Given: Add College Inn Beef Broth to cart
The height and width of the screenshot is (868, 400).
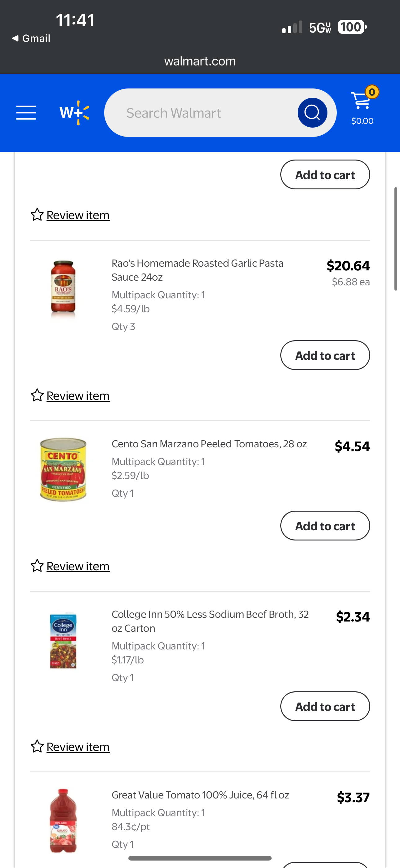Looking at the screenshot, I should coord(325,706).
